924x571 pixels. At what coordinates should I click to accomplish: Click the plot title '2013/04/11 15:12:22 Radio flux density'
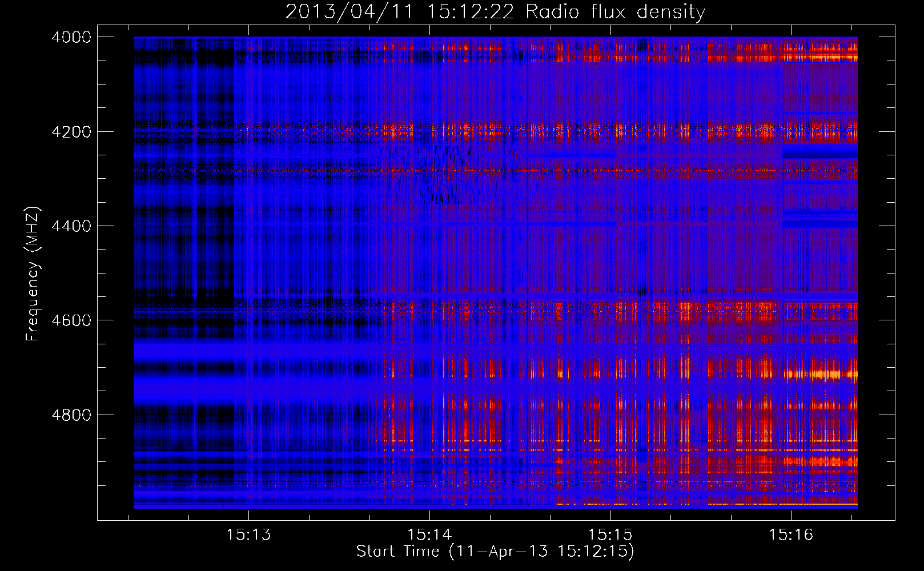click(x=495, y=11)
